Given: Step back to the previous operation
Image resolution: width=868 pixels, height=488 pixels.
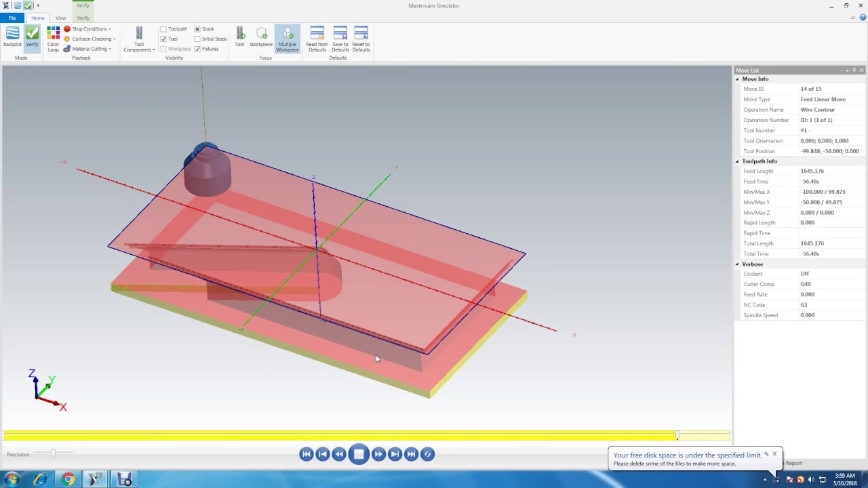Looking at the screenshot, I should [x=323, y=454].
